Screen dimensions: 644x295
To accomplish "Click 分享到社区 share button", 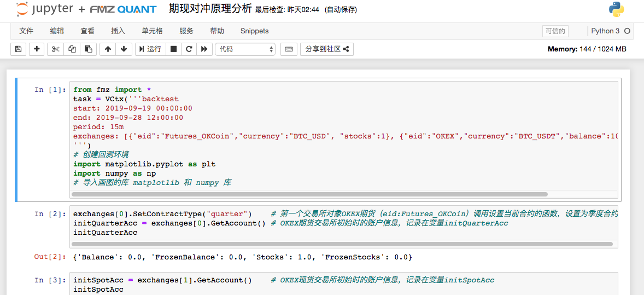I will 326,49.
